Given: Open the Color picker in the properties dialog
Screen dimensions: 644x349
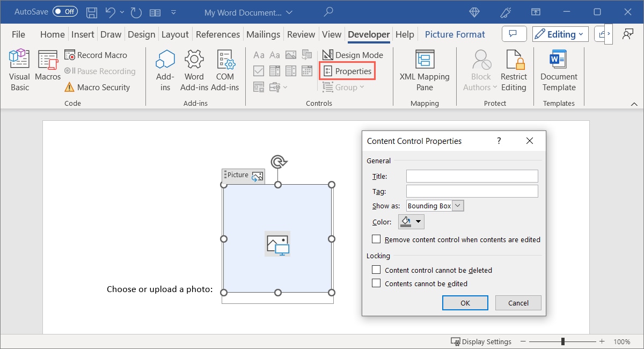Looking at the screenshot, I should point(418,221).
